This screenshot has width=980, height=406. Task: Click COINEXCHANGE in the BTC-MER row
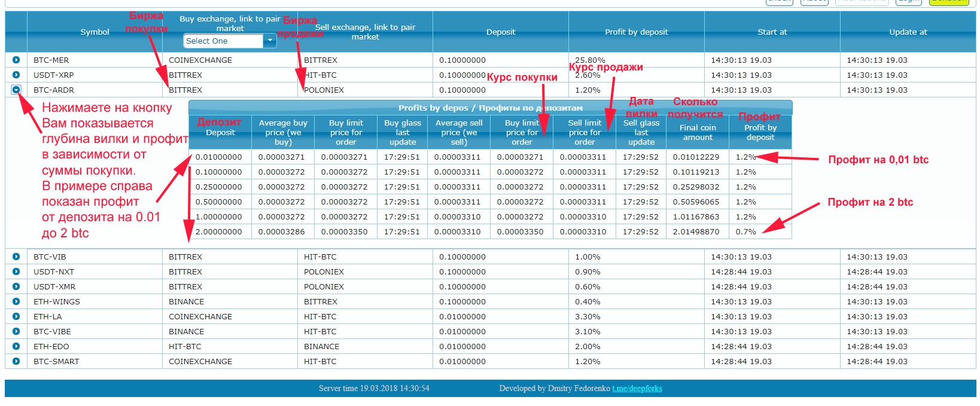pyautogui.click(x=200, y=60)
